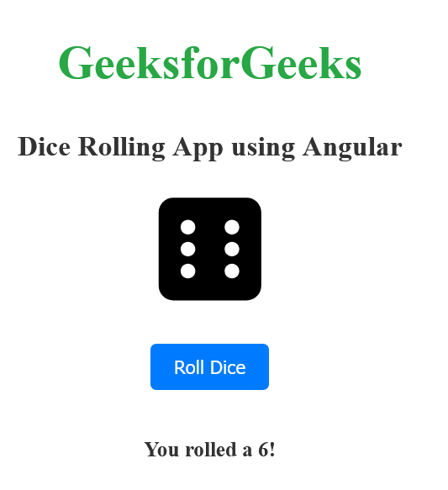Click the middle-right pip on the dice
Screen dimensions: 448x490
tap(232, 249)
